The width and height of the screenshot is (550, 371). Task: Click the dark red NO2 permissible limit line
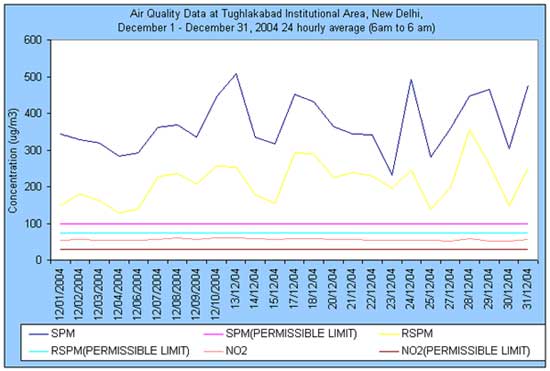294,249
